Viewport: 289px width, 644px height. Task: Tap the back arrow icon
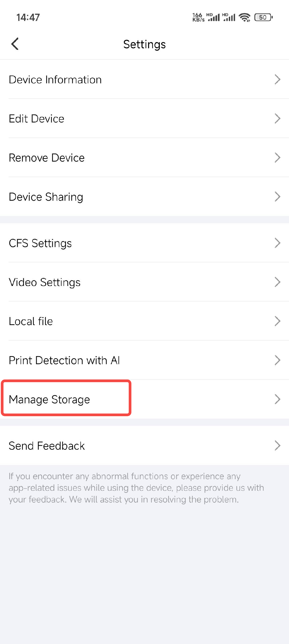tap(15, 44)
